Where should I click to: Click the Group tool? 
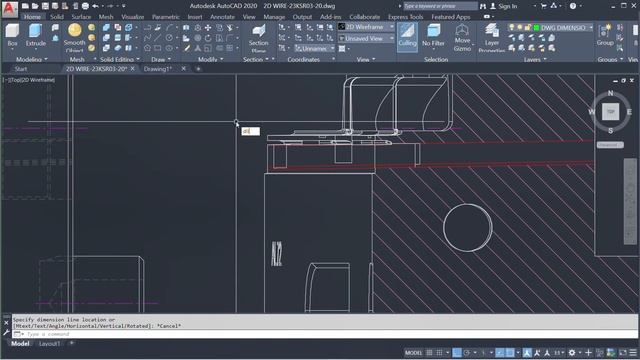[605, 35]
